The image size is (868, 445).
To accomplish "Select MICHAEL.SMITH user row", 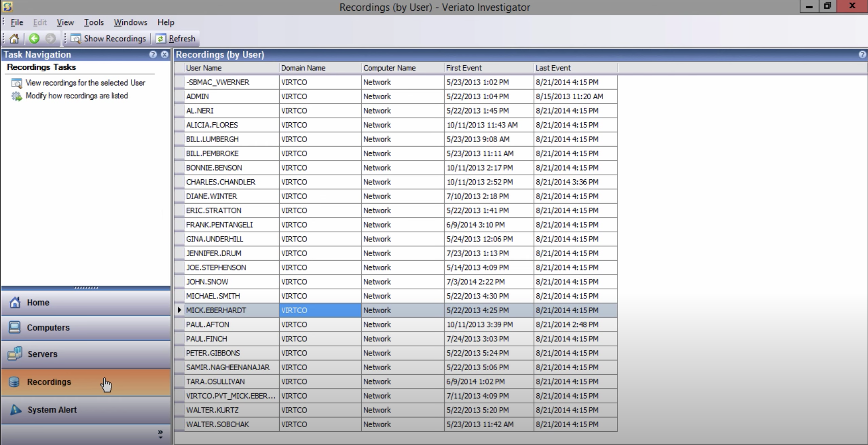I will [x=396, y=296].
